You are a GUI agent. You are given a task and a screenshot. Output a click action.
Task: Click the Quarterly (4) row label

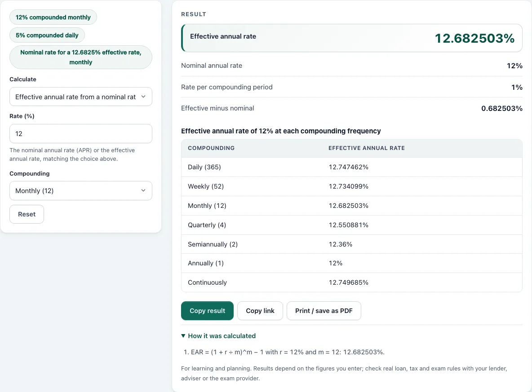coord(207,225)
